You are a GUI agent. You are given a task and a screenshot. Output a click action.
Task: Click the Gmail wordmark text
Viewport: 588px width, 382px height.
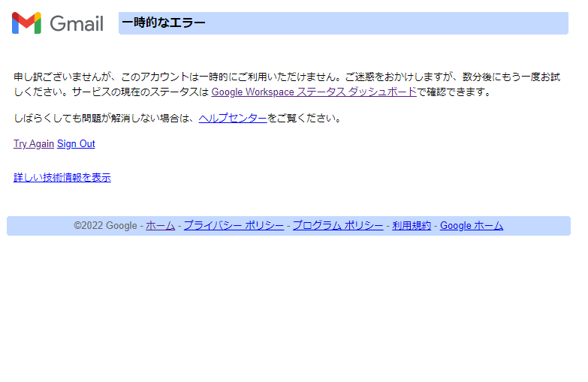[77, 23]
